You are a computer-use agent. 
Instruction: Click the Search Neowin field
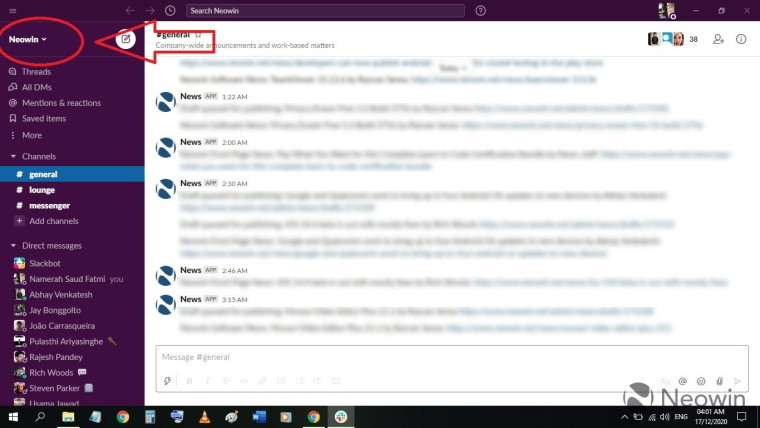325,11
